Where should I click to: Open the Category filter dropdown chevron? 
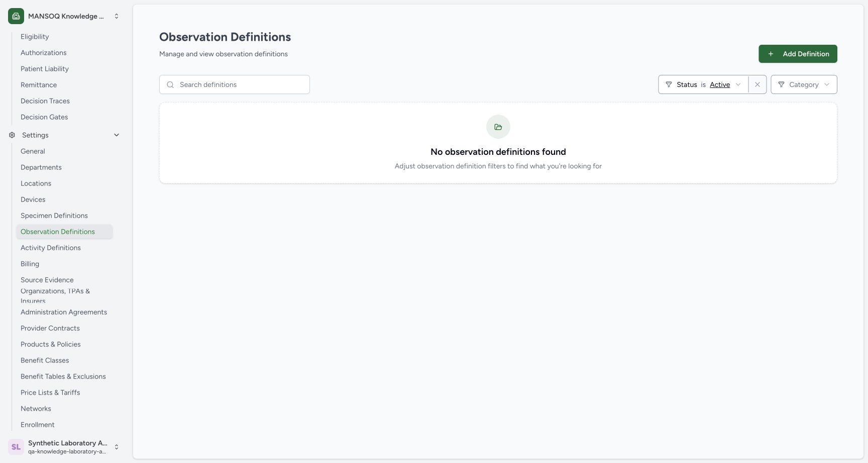click(827, 84)
